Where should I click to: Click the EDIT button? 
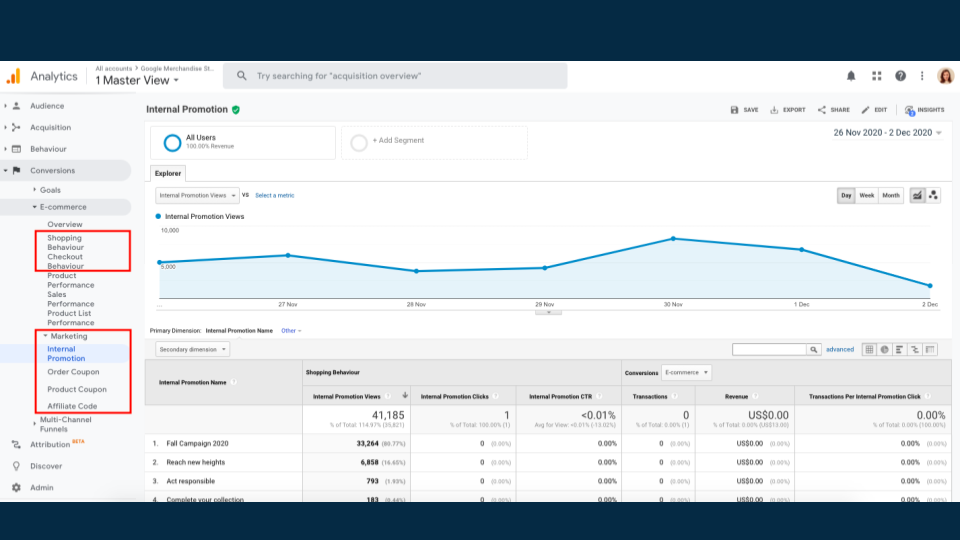[874, 110]
